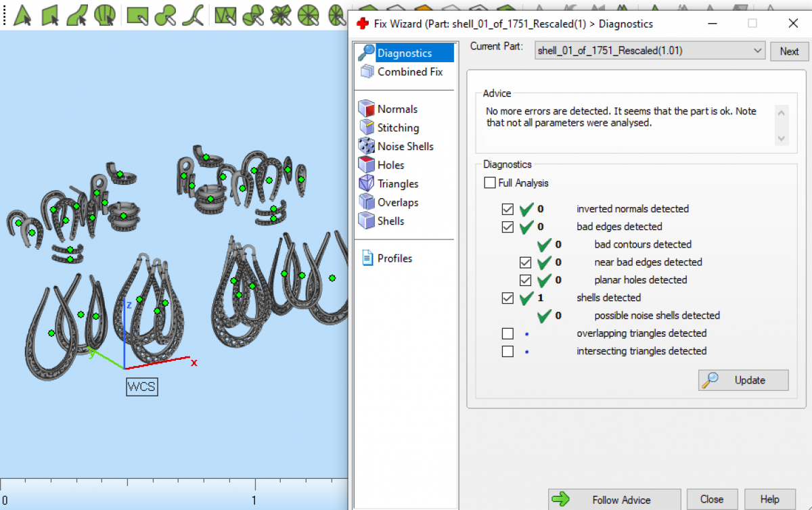Viewport: 812px width, 510px height.
Task: Open the Profiles page
Action: pyautogui.click(x=394, y=258)
